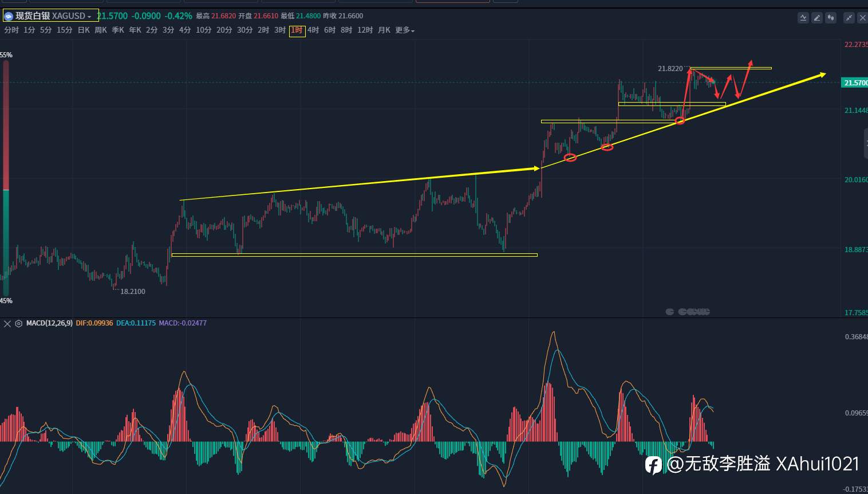Click the MACD(12,26,9) indicator label
The width and height of the screenshot is (868, 494).
49,323
